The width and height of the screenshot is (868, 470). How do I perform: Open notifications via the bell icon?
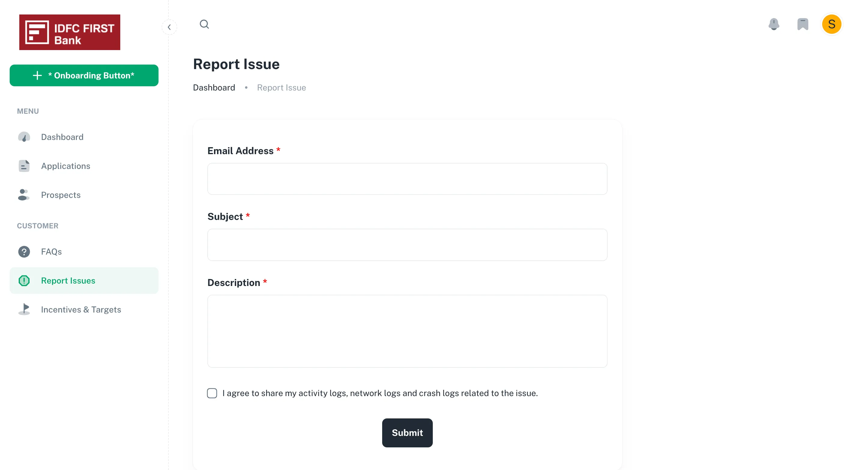774,24
